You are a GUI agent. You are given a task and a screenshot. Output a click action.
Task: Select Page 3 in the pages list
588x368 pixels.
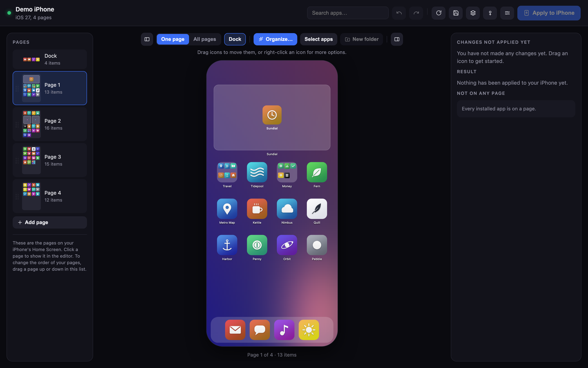(50, 160)
